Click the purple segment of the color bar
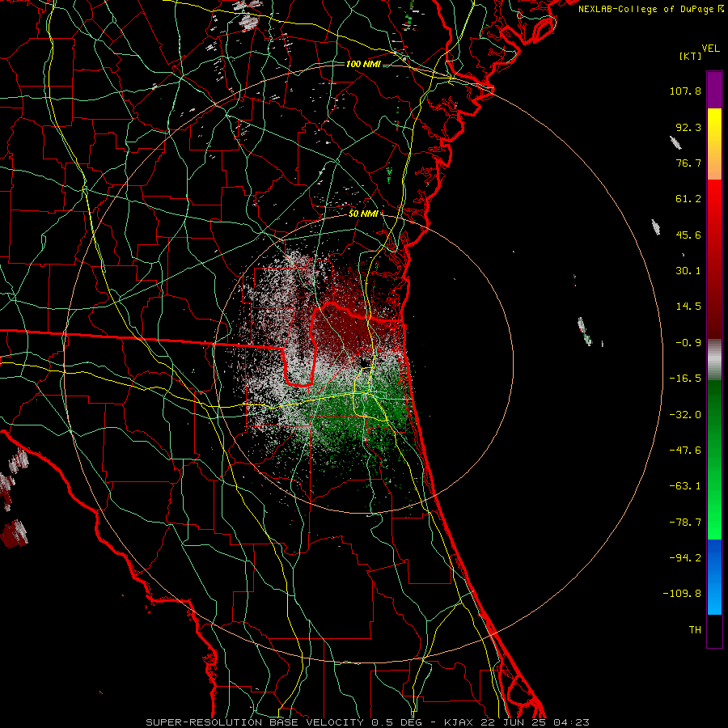The width and height of the screenshot is (728, 728). 714,90
